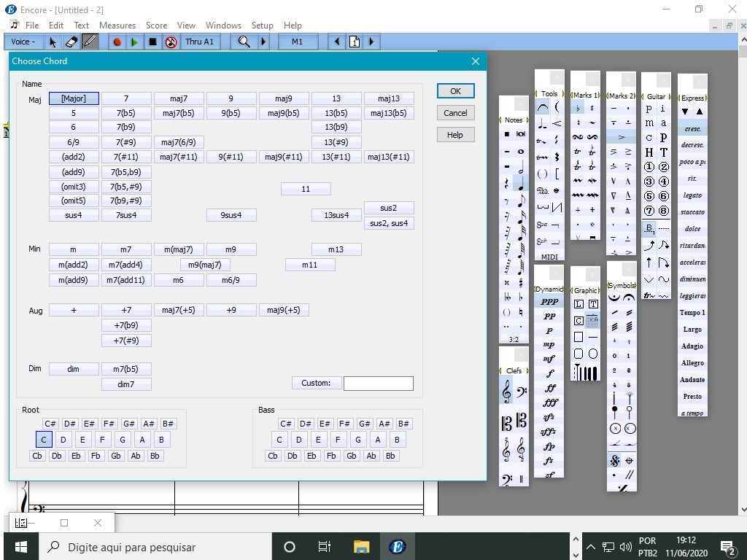Click the Custom chord text field
Viewport: 747px width, 560px height.
[379, 384]
